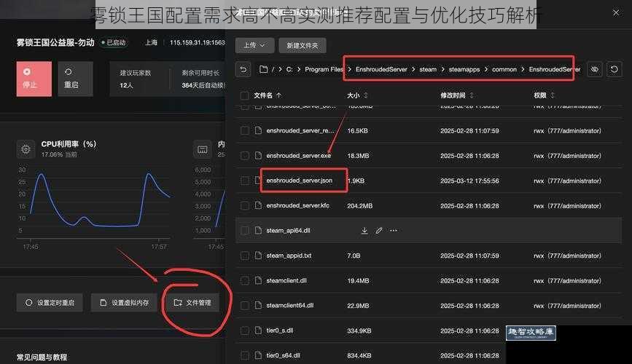The width and height of the screenshot is (632, 364).
Task: Open more options for steam_api64.dll
Action: point(394,230)
